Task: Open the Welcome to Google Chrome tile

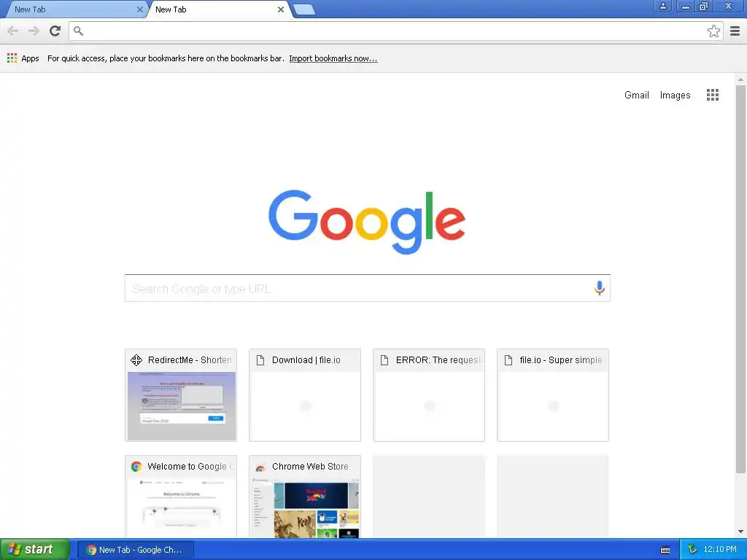Action: [x=181, y=497]
